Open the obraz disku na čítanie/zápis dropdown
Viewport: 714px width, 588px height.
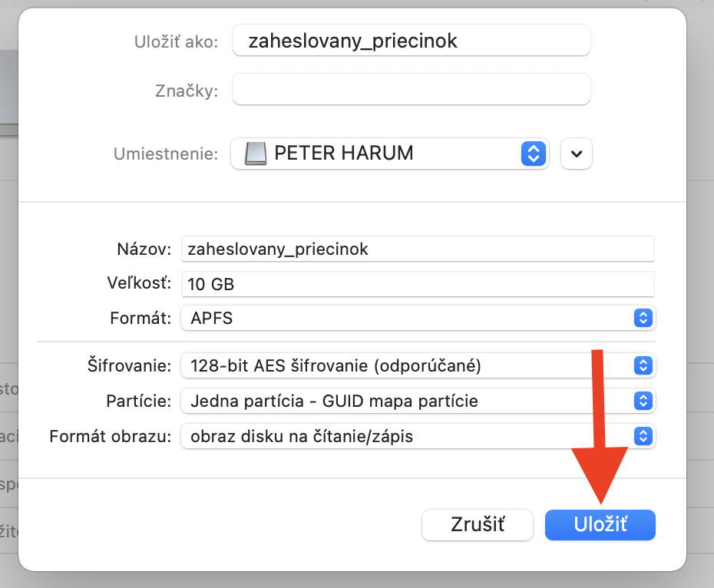tap(407, 437)
